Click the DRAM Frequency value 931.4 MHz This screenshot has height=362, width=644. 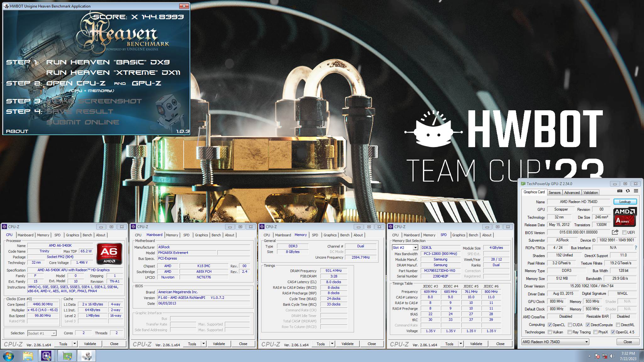coord(334,271)
